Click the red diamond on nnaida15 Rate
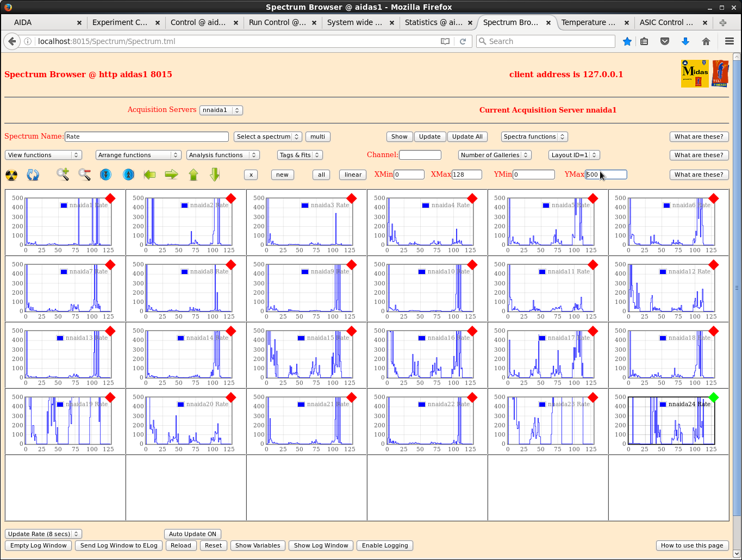This screenshot has width=742, height=560. pyautogui.click(x=352, y=331)
